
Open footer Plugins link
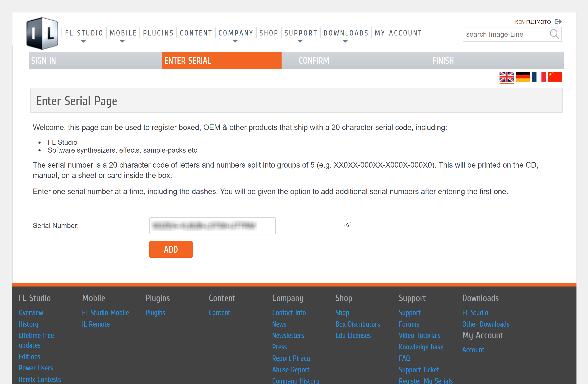(x=155, y=313)
